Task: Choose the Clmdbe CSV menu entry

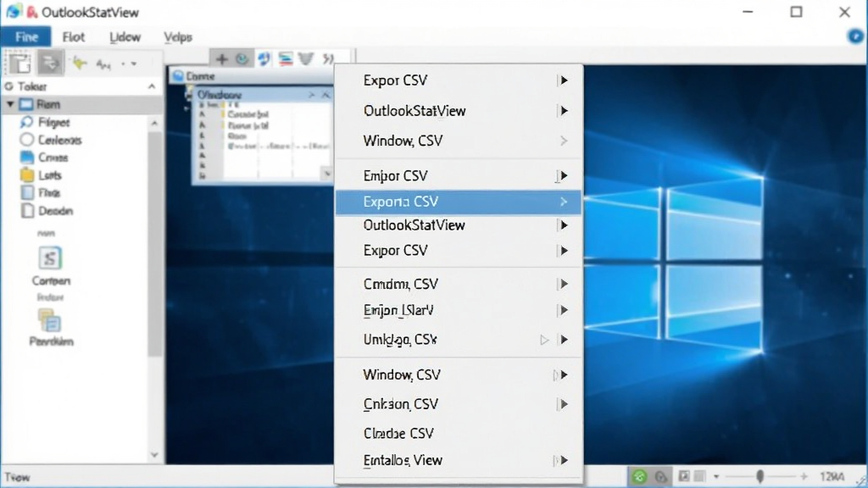Action: click(459, 433)
